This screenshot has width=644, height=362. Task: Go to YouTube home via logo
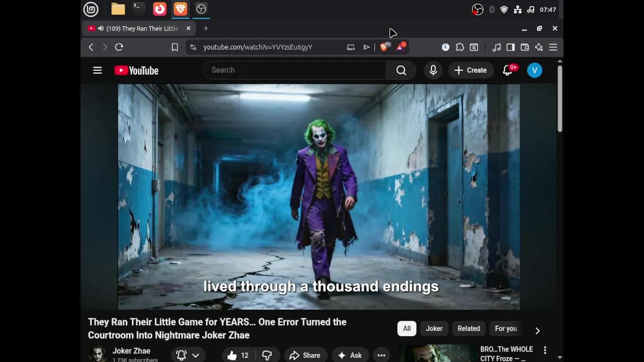coord(136,70)
